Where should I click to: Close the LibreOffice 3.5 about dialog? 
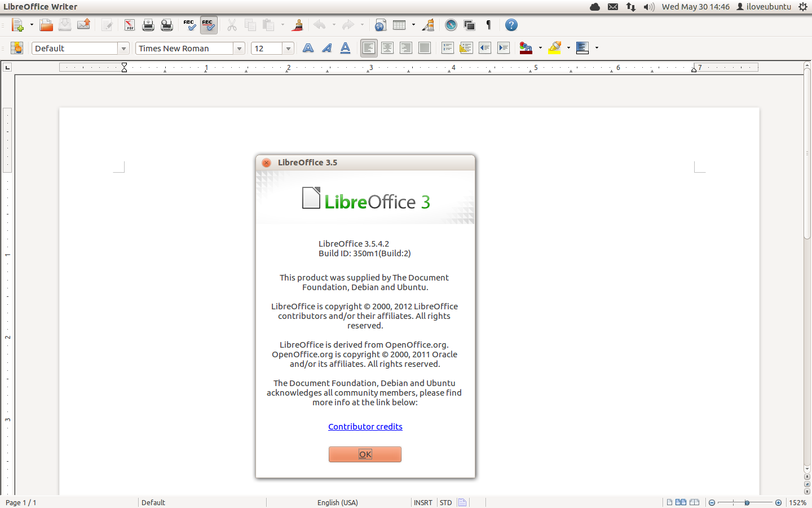[267, 163]
